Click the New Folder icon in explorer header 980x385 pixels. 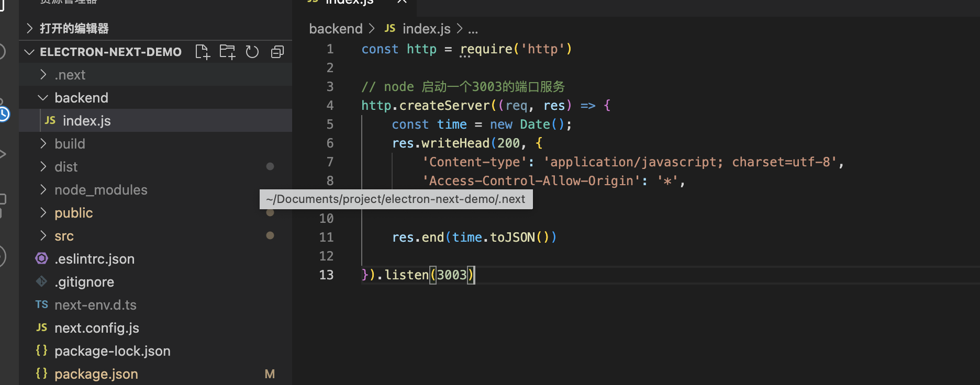227,52
